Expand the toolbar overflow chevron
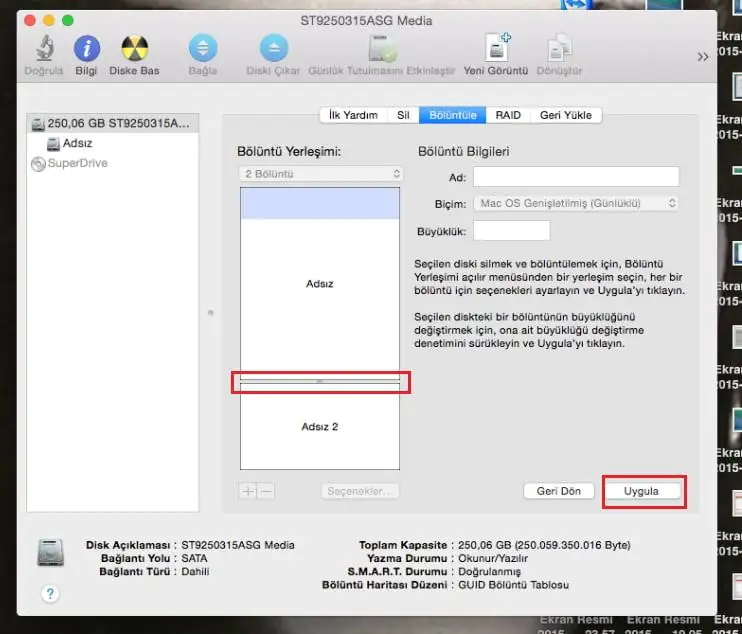 coord(703,57)
